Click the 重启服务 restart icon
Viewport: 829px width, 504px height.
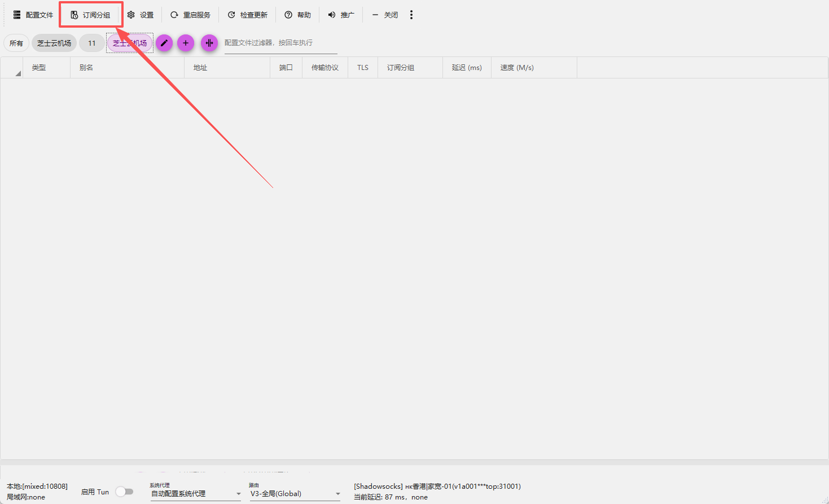(x=174, y=15)
